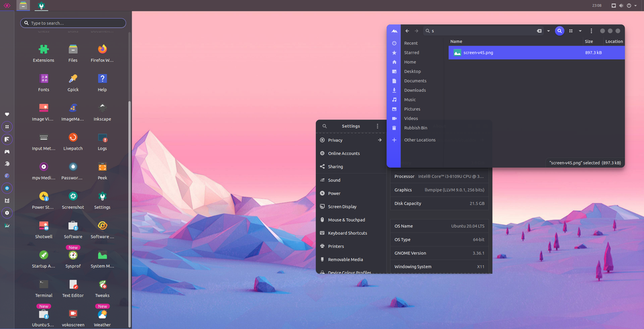
Task: Open the view options dropdown arrow
Action: click(x=580, y=31)
